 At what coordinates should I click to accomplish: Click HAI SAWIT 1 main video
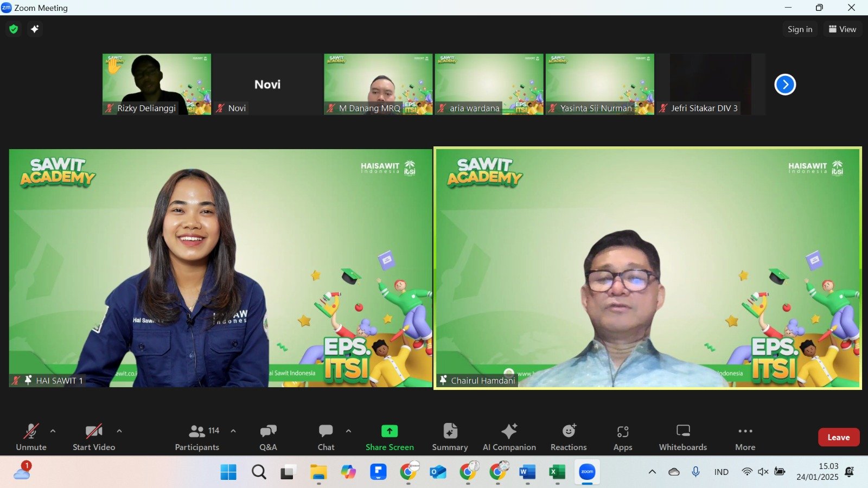(x=220, y=268)
